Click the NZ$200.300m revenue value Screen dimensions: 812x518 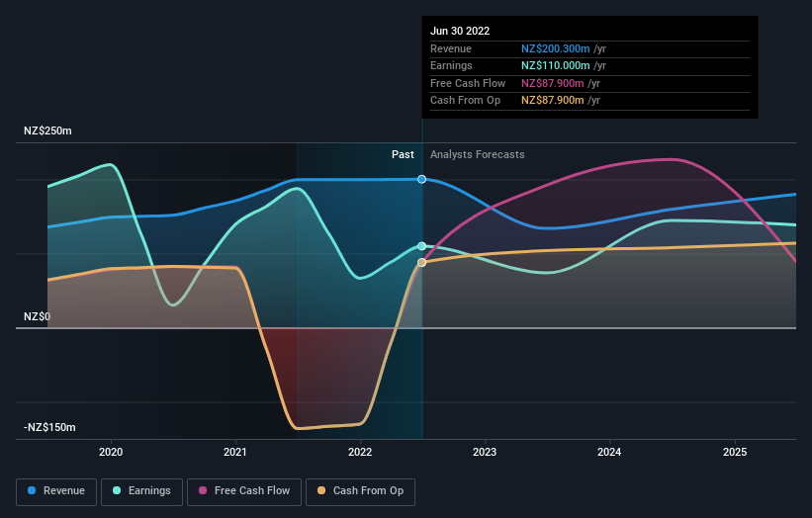point(555,48)
